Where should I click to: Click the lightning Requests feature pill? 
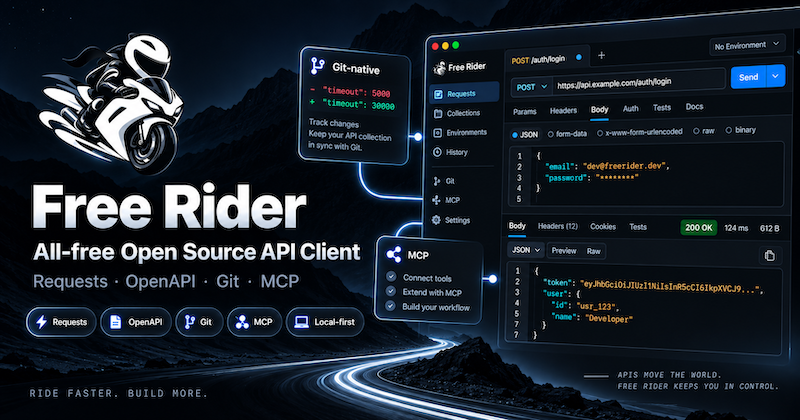[61, 322]
